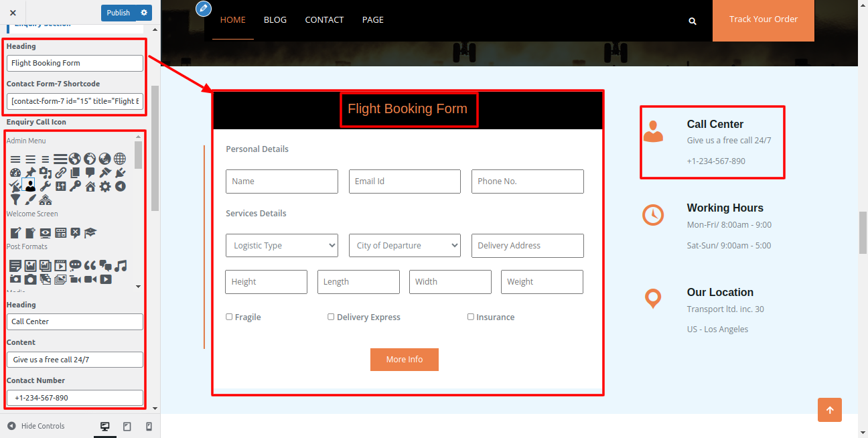
Task: Pick the graduation cap Welcome Screen icon
Action: pos(90,232)
